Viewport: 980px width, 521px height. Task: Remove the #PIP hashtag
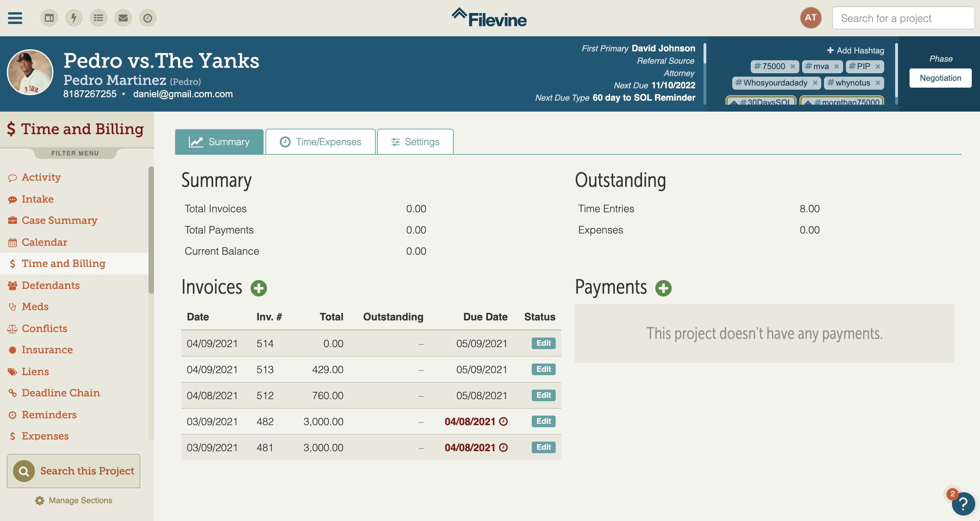878,66
